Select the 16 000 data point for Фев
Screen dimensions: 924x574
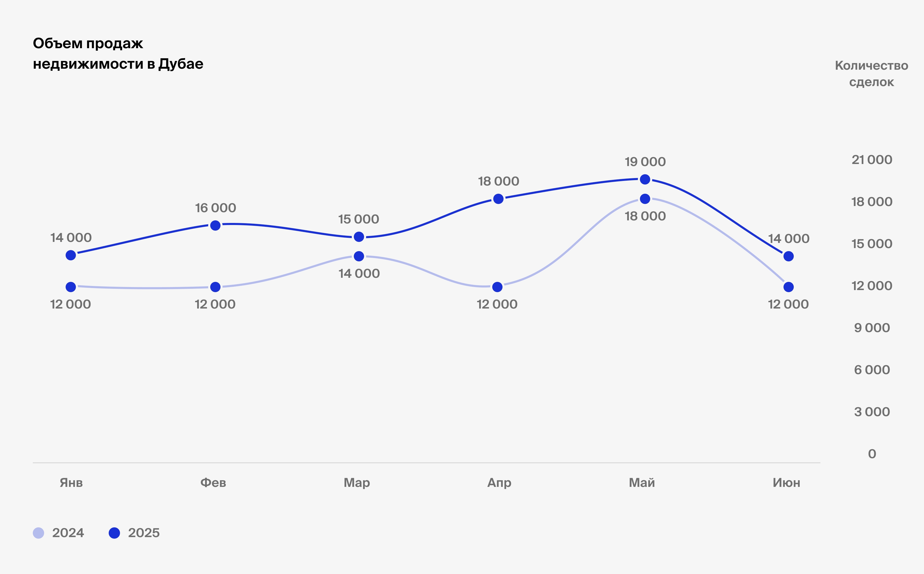215,225
